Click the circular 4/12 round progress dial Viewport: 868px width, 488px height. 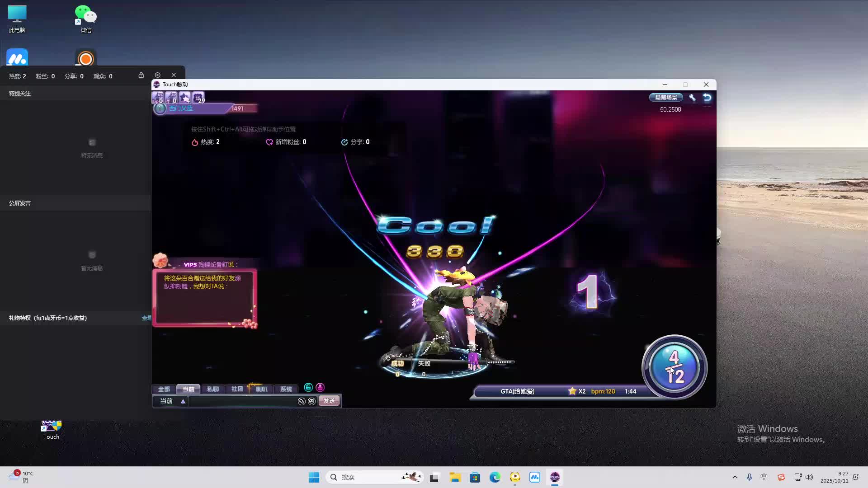674,367
